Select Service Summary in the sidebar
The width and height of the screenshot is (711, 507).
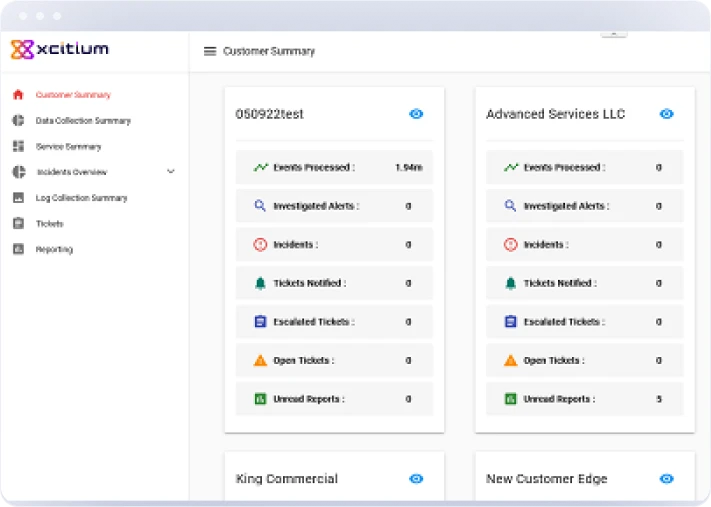pyautogui.click(x=68, y=147)
